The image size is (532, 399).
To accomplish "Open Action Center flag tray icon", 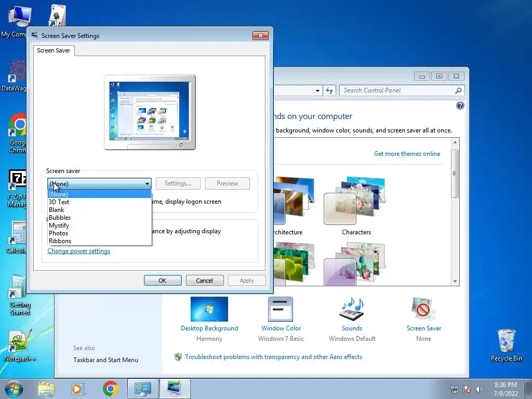I will [x=467, y=389].
